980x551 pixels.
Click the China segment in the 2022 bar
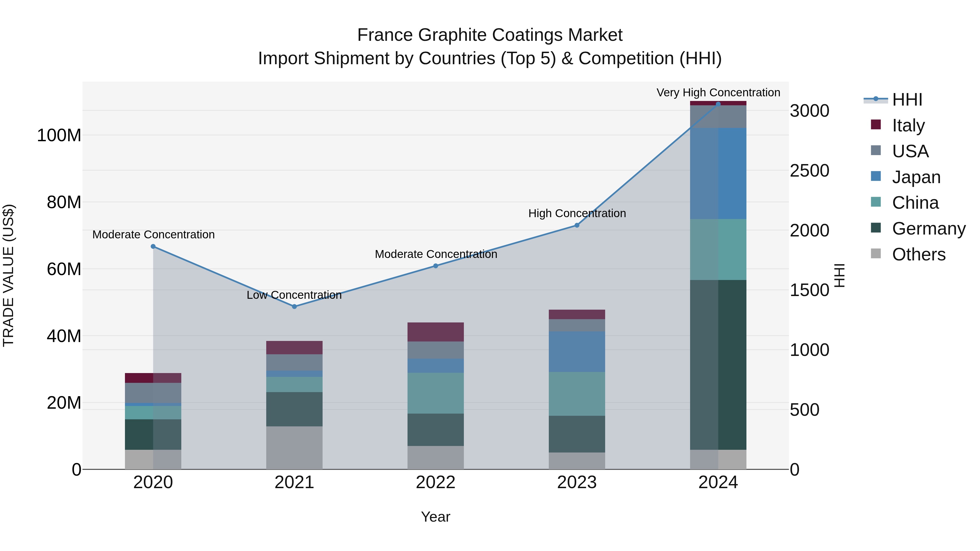[436, 393]
